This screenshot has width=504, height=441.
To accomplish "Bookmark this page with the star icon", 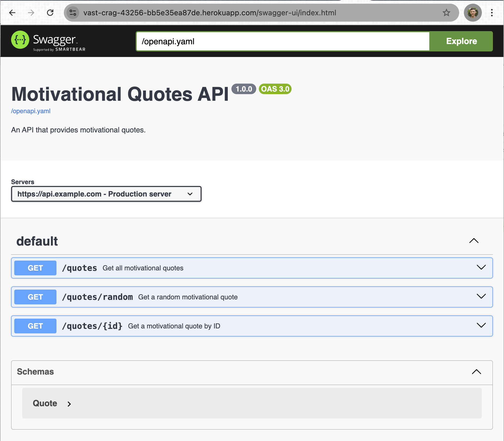I will (446, 13).
